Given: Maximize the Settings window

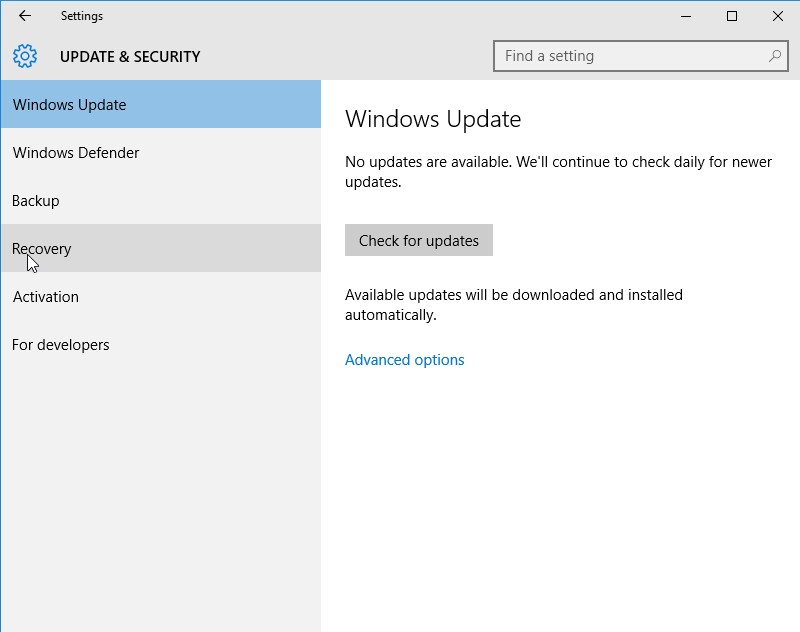Looking at the screenshot, I should (732, 16).
